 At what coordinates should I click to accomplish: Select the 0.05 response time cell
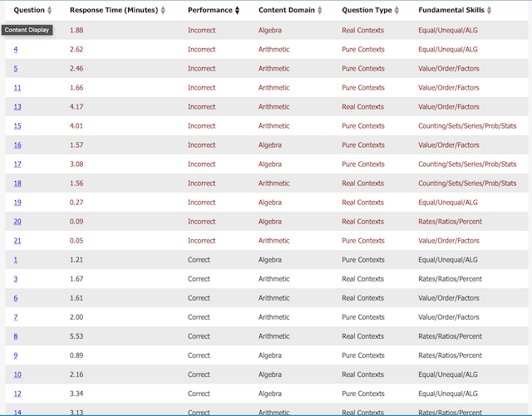76,241
